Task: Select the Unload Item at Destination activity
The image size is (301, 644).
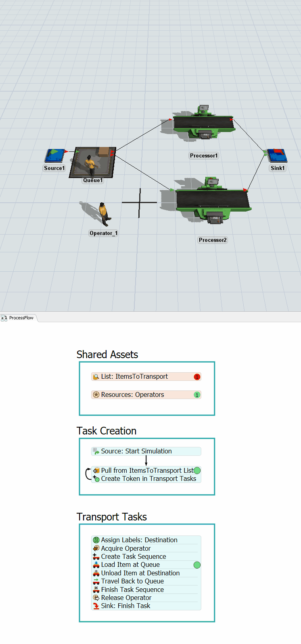Action: click(x=140, y=573)
